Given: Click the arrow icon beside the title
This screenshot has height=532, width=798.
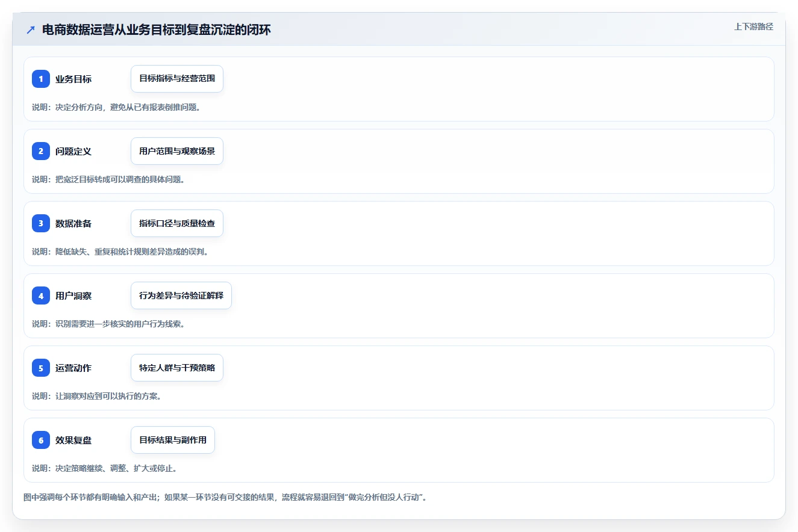Looking at the screenshot, I should (x=31, y=30).
